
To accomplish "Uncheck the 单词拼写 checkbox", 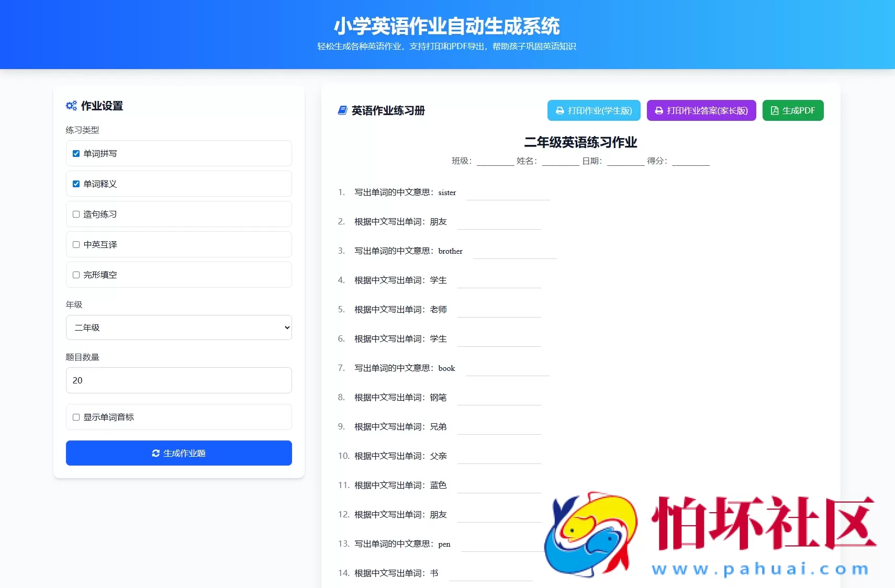I will coord(75,153).
